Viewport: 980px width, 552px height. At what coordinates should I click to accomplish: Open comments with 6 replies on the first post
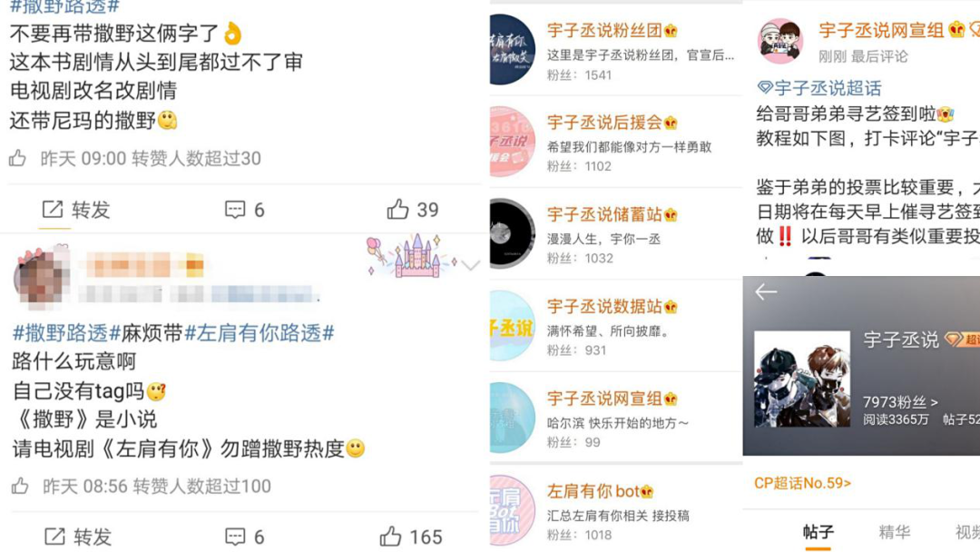point(244,210)
